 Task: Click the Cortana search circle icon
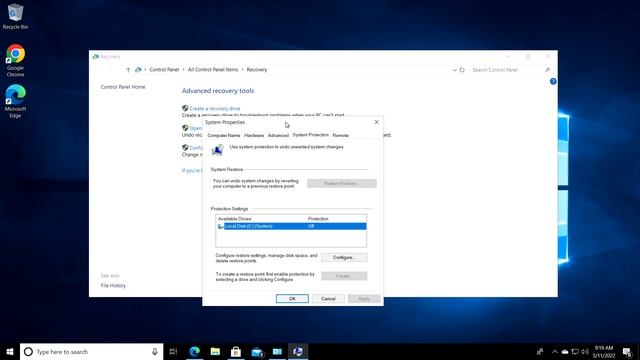tap(28, 351)
